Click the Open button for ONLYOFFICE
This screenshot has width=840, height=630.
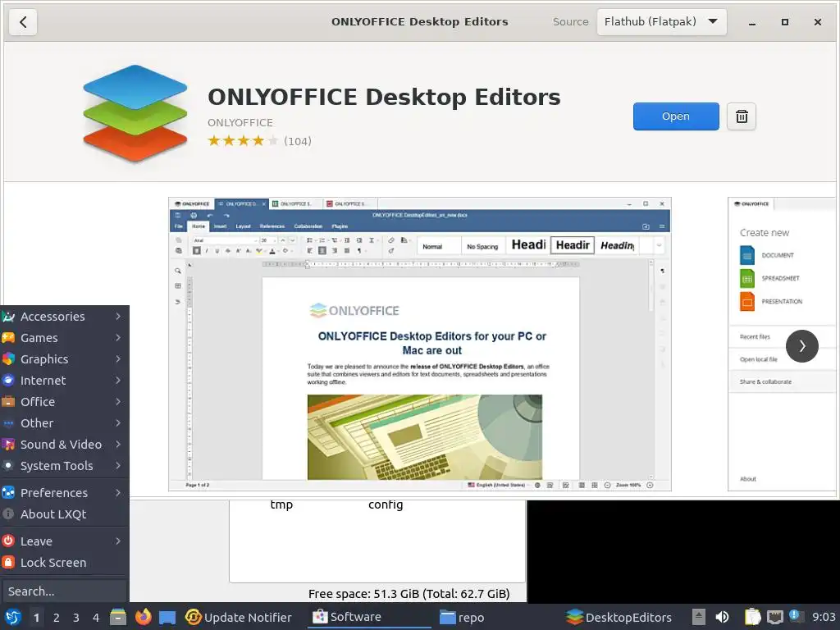676,116
